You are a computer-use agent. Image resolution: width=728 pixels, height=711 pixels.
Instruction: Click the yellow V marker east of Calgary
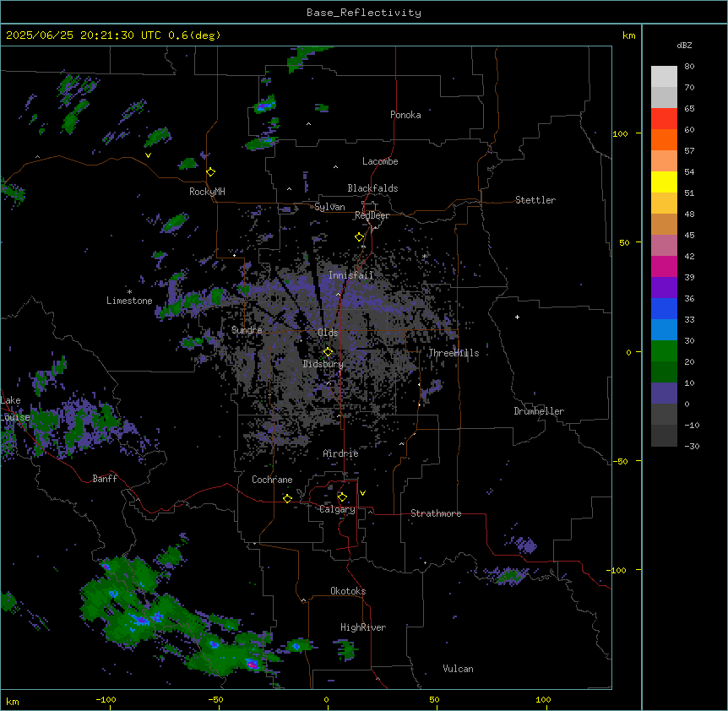click(362, 493)
